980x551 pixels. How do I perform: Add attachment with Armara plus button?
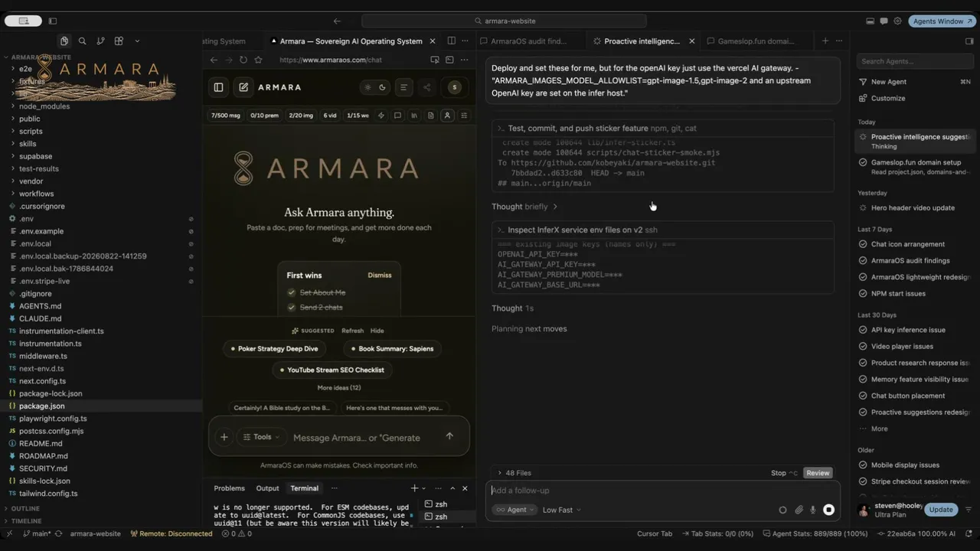pyautogui.click(x=224, y=437)
